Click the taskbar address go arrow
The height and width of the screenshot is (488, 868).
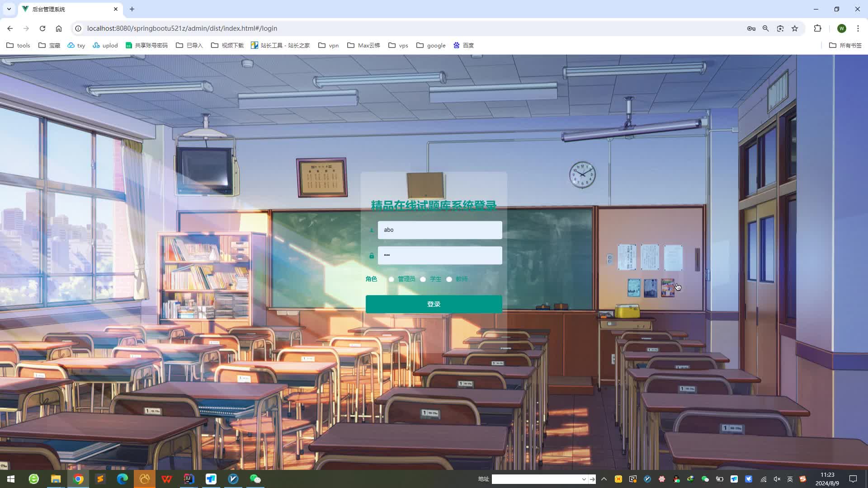(x=592, y=479)
